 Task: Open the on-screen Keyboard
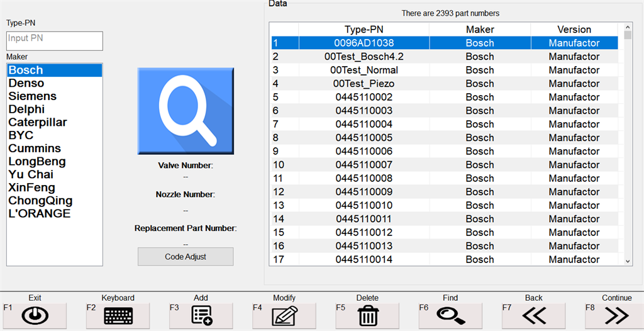click(x=118, y=315)
